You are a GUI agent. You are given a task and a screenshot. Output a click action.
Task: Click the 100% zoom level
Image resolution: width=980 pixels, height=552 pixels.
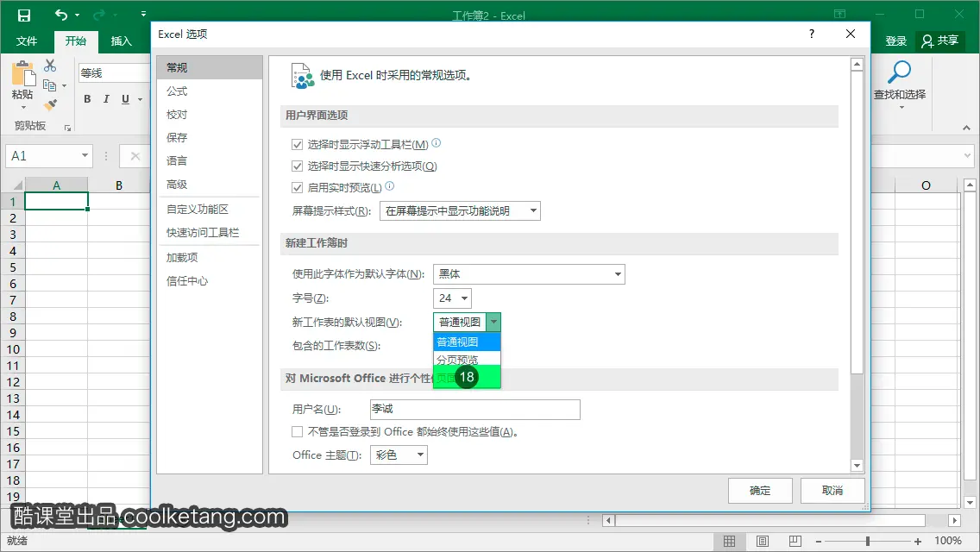coord(947,541)
